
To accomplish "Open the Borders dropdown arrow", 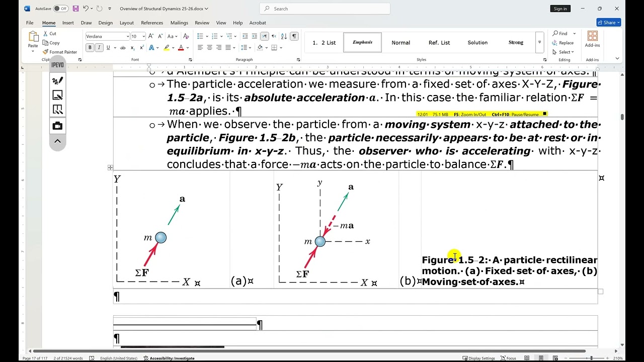I will point(281,48).
